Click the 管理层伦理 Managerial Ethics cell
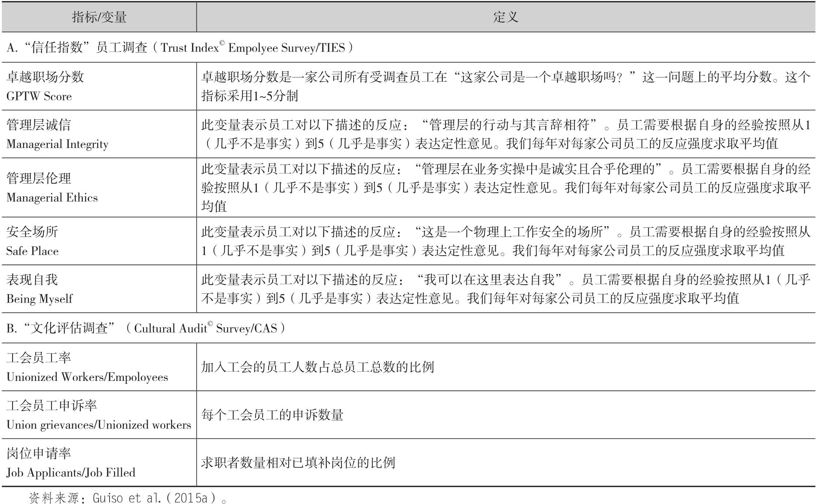This screenshot has width=817, height=504. (52, 188)
